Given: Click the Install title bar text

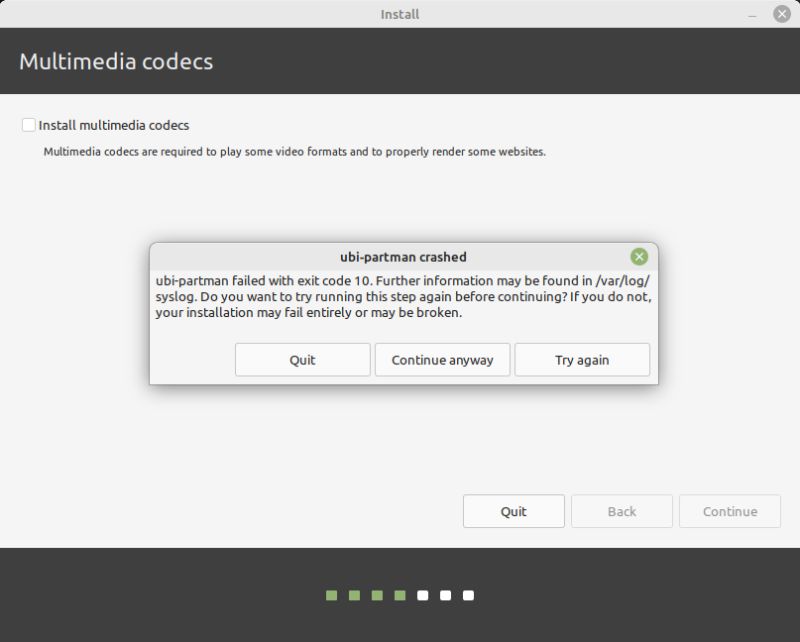Looking at the screenshot, I should (400, 14).
